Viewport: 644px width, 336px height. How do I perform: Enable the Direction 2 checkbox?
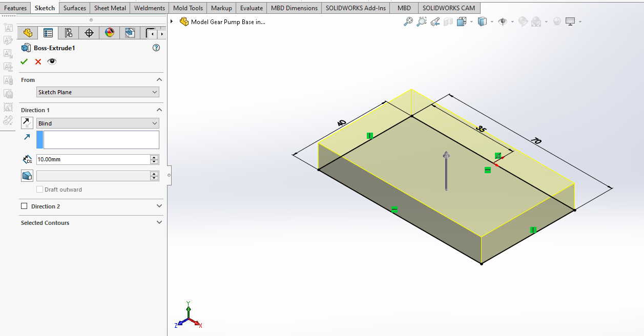[x=24, y=206]
